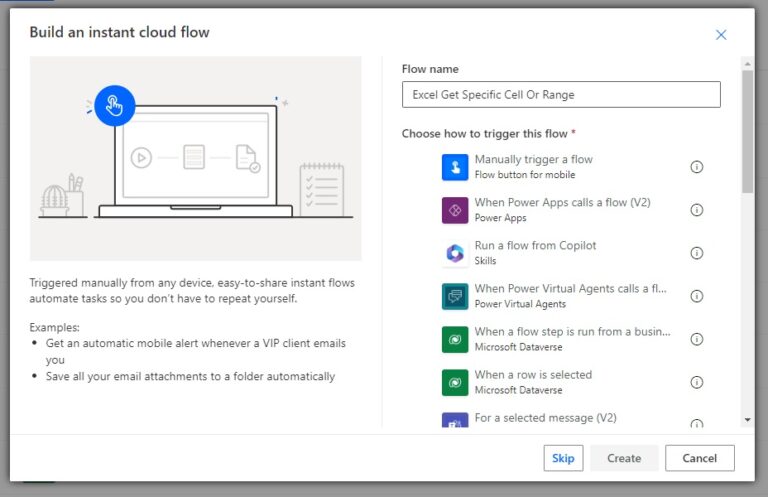Choose When a row is selected trigger

pyautogui.click(x=533, y=375)
